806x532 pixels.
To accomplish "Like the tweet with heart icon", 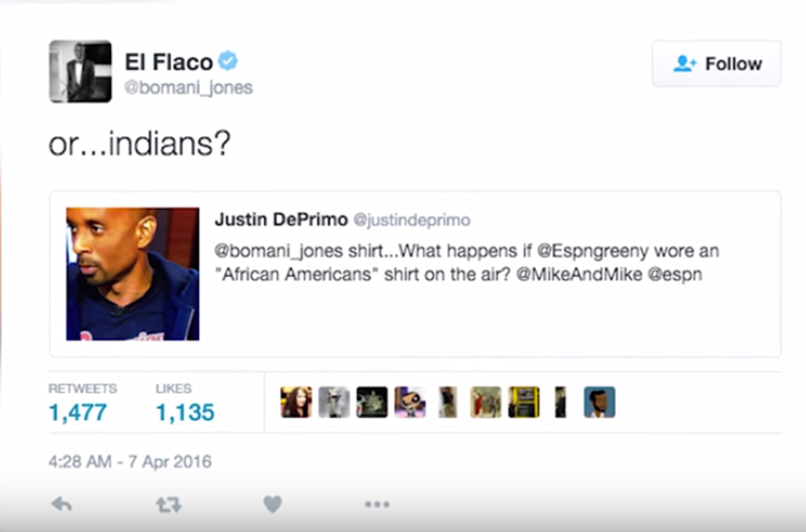I will pyautogui.click(x=272, y=504).
